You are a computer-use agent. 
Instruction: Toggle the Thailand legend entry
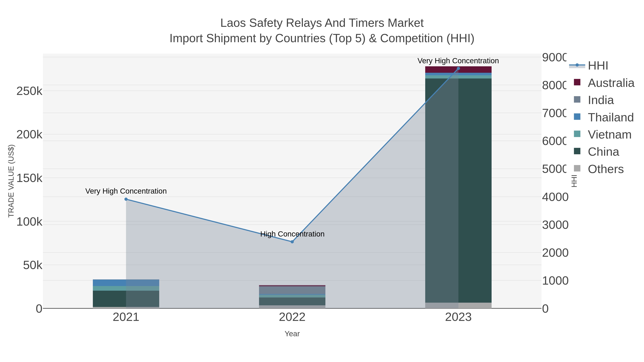(604, 117)
